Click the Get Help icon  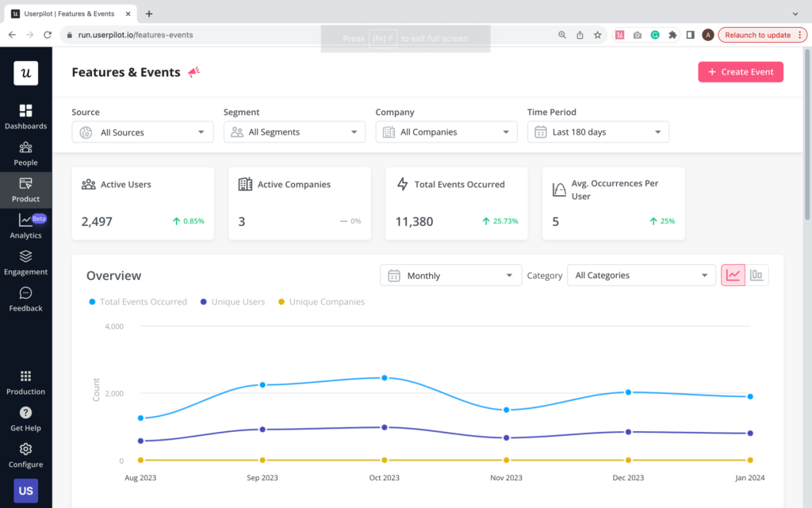[x=25, y=418]
